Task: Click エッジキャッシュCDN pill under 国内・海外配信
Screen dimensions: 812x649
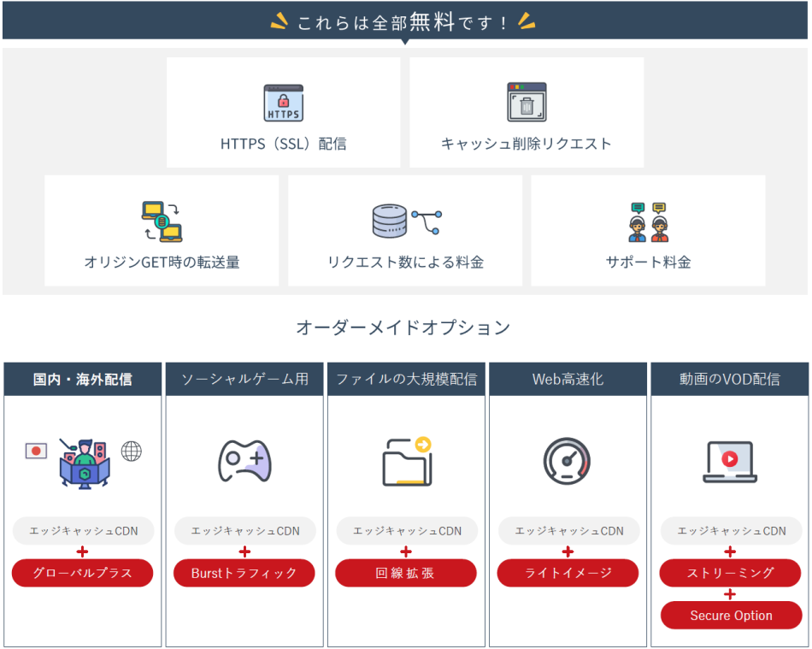Action: click(84, 531)
